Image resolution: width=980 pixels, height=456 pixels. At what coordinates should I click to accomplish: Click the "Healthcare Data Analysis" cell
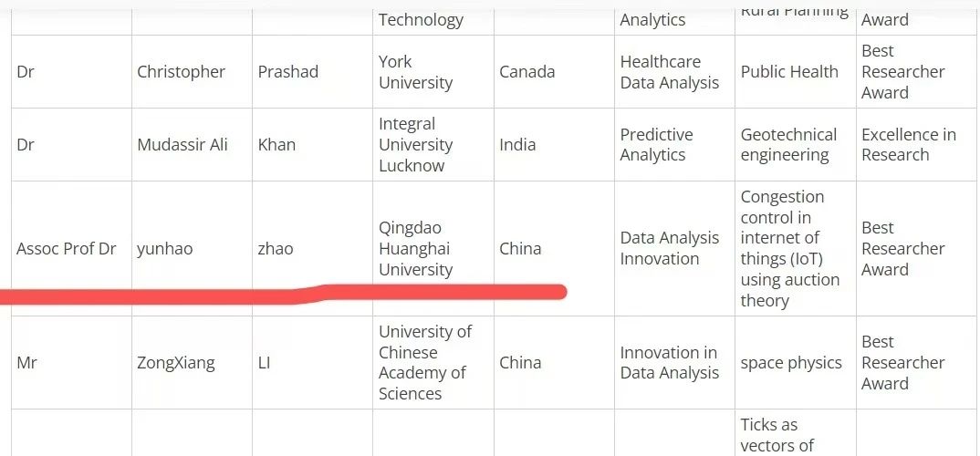point(669,72)
